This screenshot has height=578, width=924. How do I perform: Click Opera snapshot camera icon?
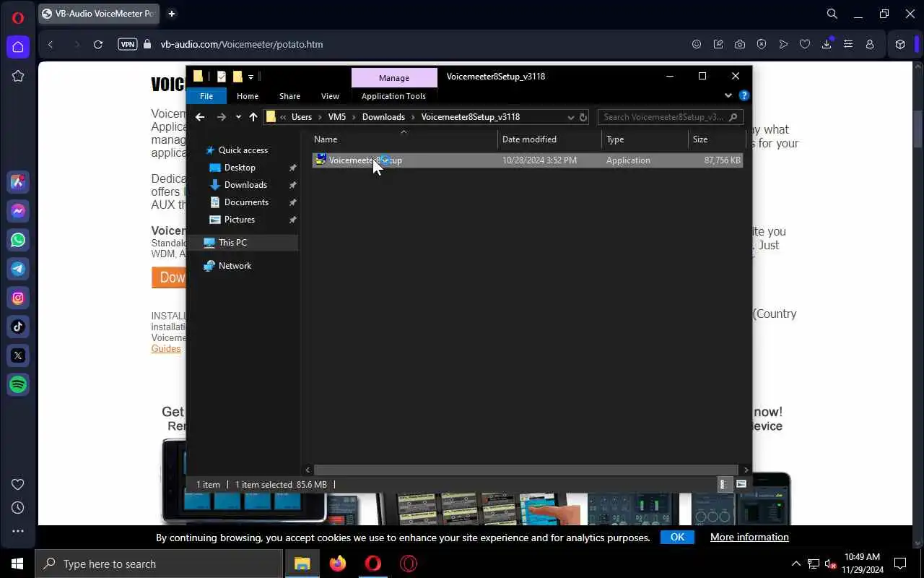[740, 44]
